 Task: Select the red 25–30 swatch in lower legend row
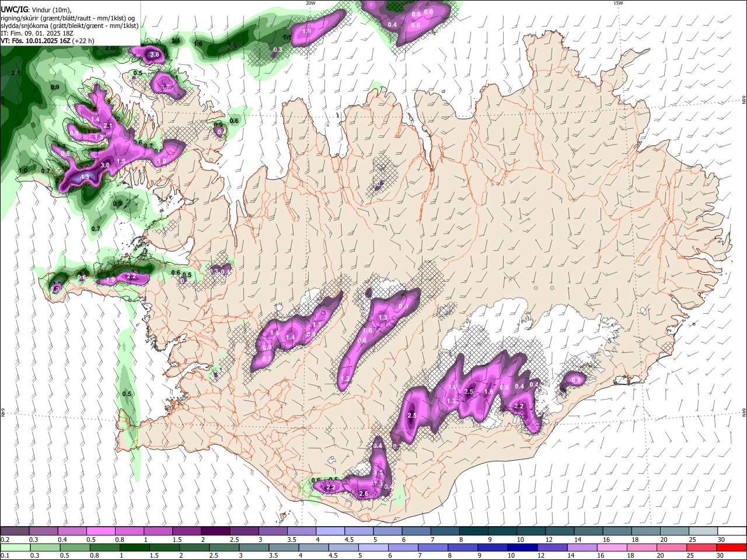[x=703, y=547]
